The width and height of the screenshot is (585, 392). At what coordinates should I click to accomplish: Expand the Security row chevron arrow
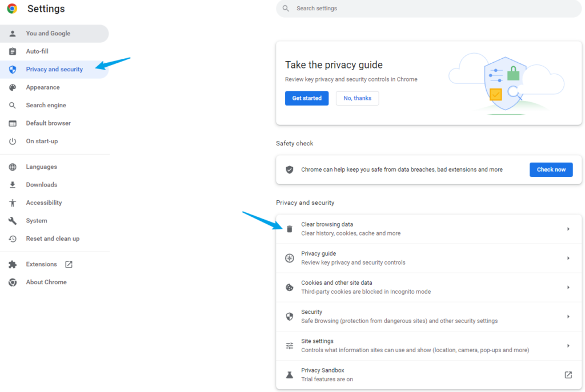(x=568, y=317)
